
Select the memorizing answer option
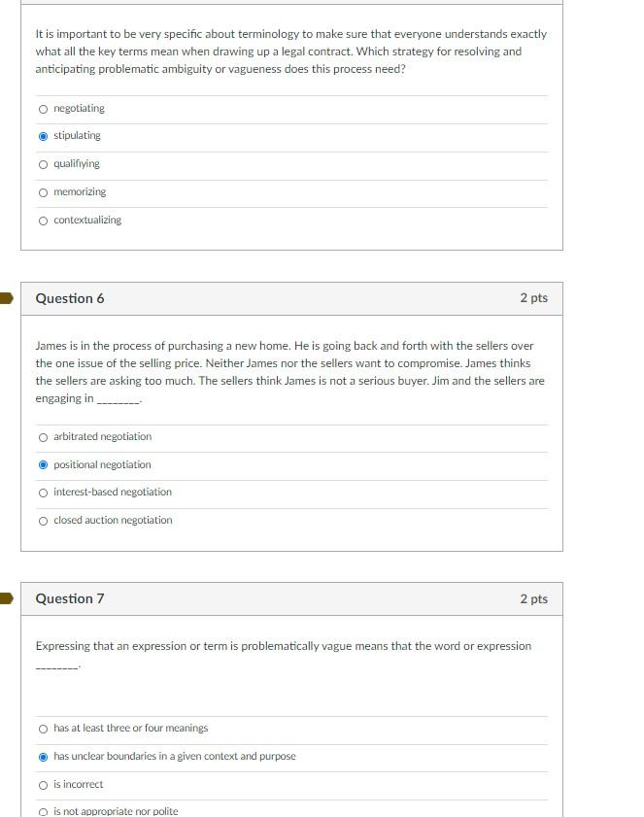pos(43,191)
